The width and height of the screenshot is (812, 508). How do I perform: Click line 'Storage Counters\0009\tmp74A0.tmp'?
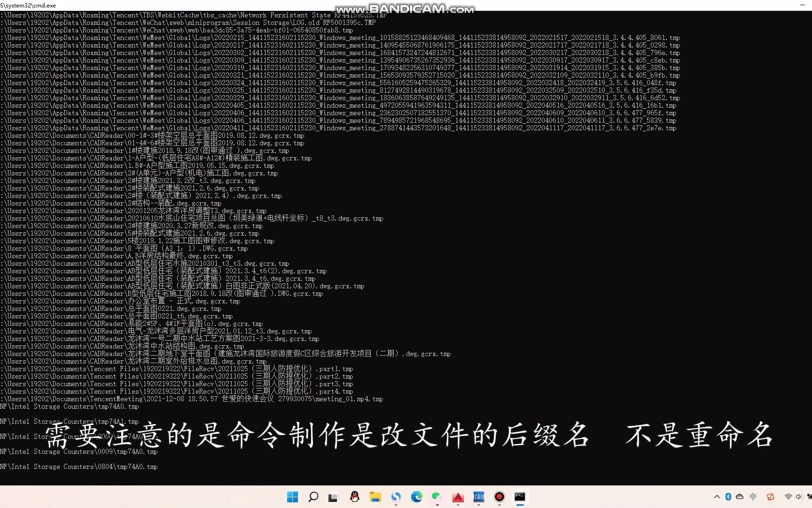pos(79,452)
